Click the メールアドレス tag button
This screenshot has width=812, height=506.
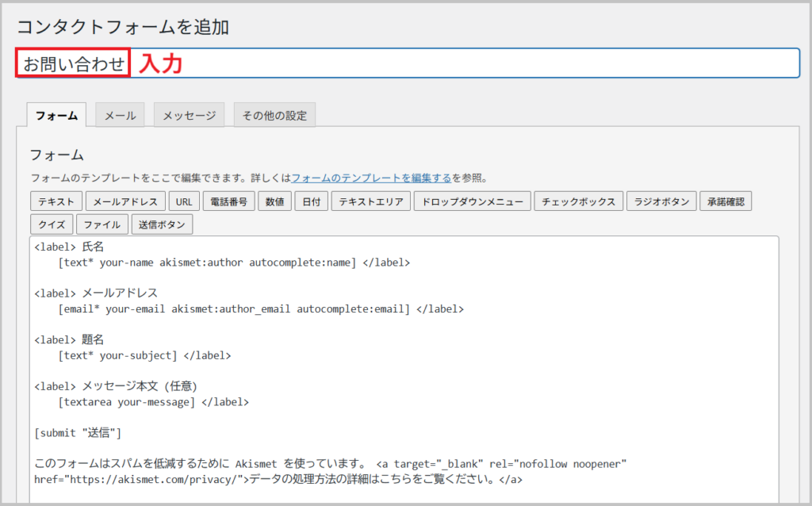(x=125, y=201)
